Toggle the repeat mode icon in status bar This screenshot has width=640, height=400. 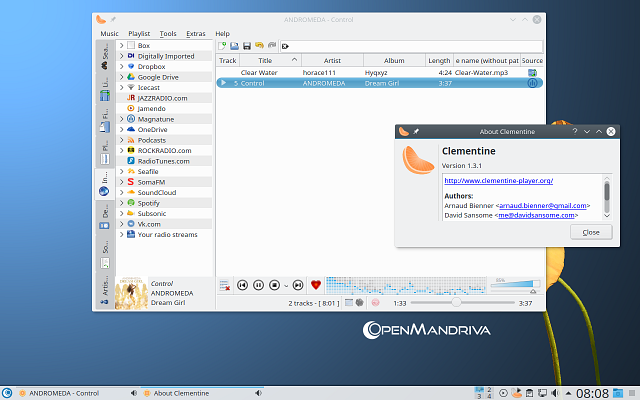(x=349, y=302)
